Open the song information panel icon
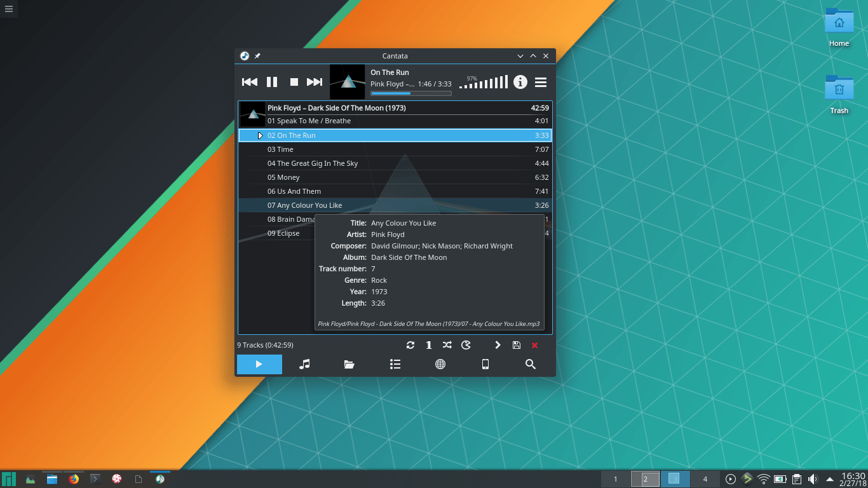Viewport: 868px width, 488px height. [x=520, y=82]
